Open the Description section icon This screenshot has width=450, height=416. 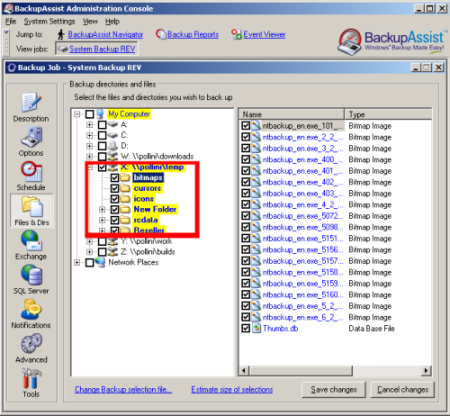tap(31, 102)
